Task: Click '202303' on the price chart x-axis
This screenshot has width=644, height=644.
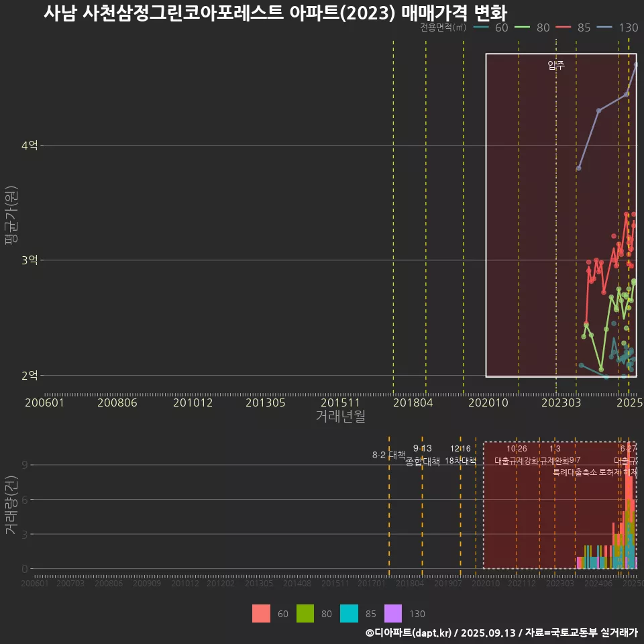Action: [561, 402]
